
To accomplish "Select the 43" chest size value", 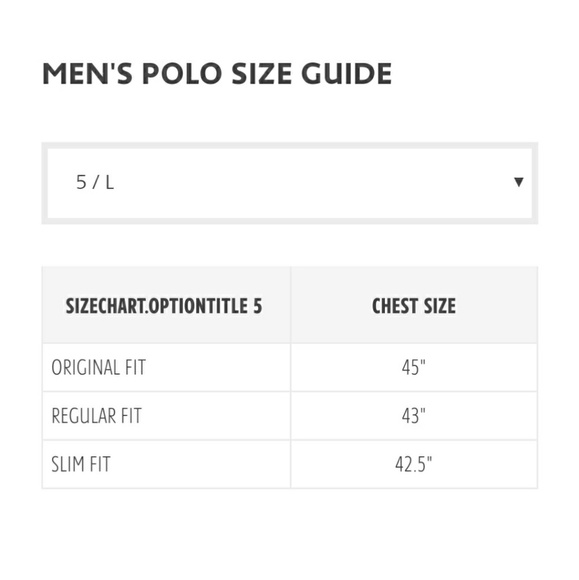I will click(414, 416).
